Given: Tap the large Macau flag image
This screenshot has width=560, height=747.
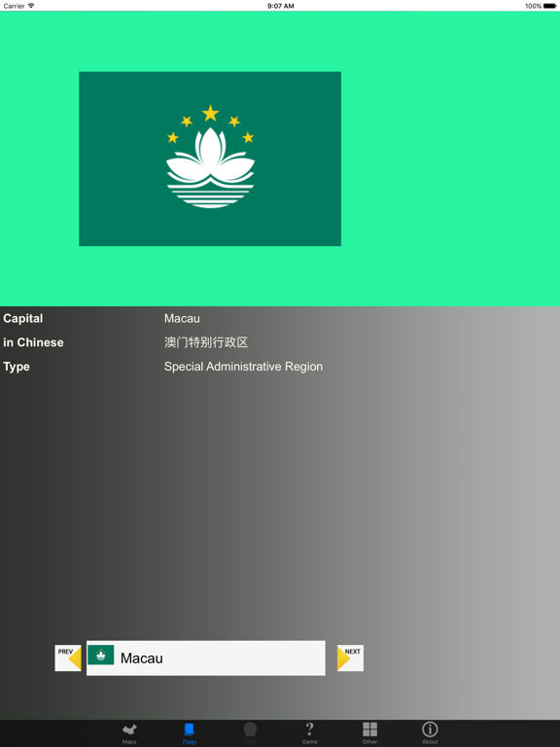Looking at the screenshot, I should [210, 159].
